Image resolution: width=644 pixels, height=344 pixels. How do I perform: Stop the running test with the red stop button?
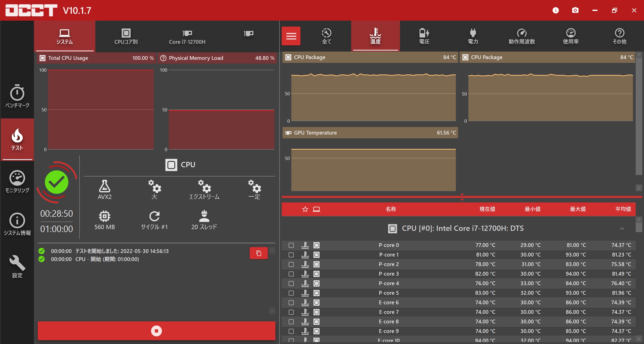156,331
